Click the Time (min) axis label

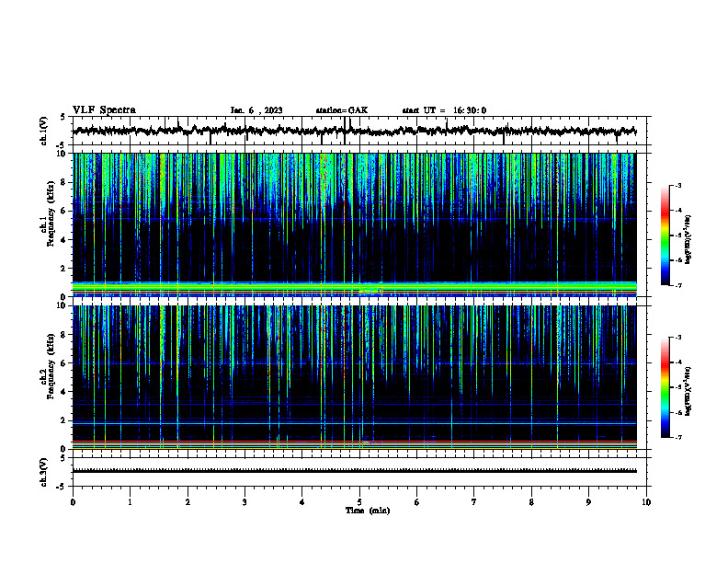click(368, 511)
